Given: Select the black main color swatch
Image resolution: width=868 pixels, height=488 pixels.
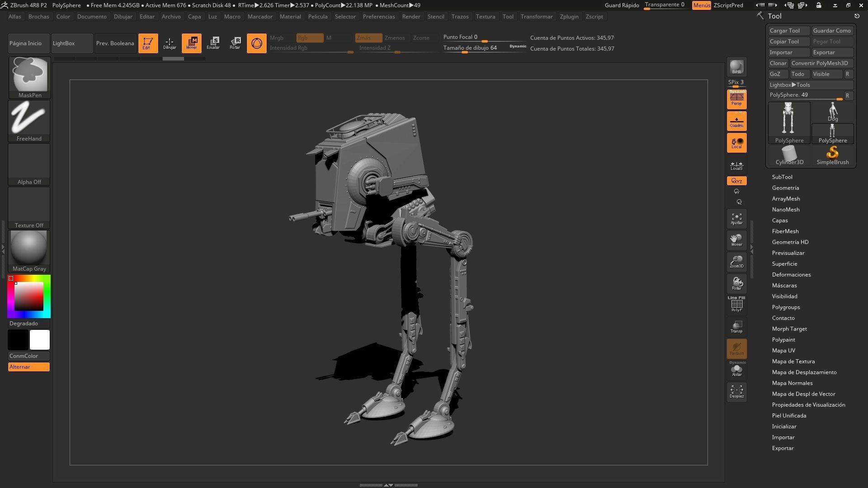Looking at the screenshot, I should 18,340.
